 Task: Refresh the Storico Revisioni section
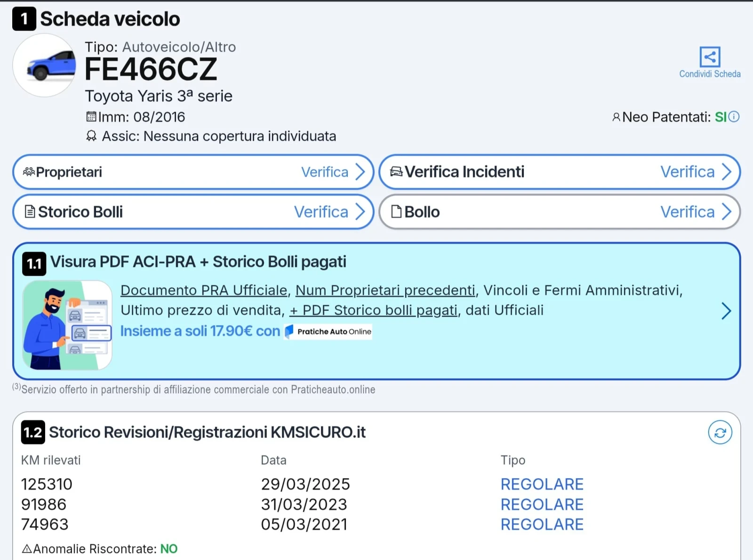pos(720,432)
